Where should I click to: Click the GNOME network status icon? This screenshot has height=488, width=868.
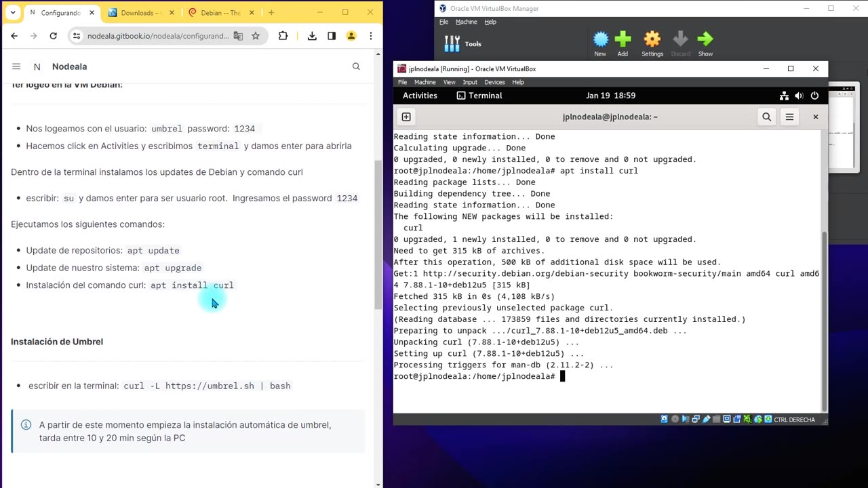784,96
